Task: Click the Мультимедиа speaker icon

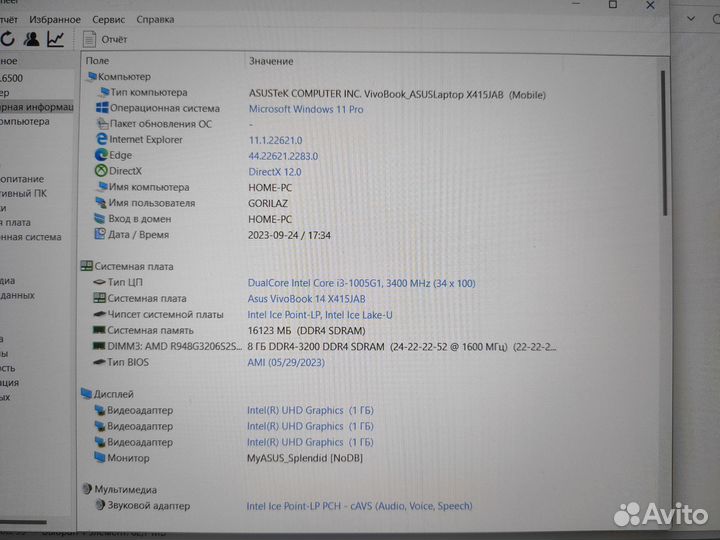Action: (87, 489)
